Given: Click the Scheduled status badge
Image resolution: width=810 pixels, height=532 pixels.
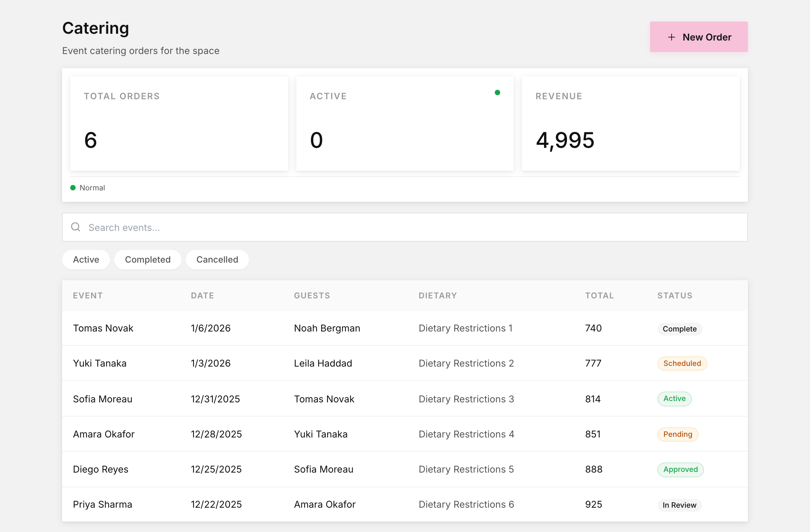Looking at the screenshot, I should (682, 363).
